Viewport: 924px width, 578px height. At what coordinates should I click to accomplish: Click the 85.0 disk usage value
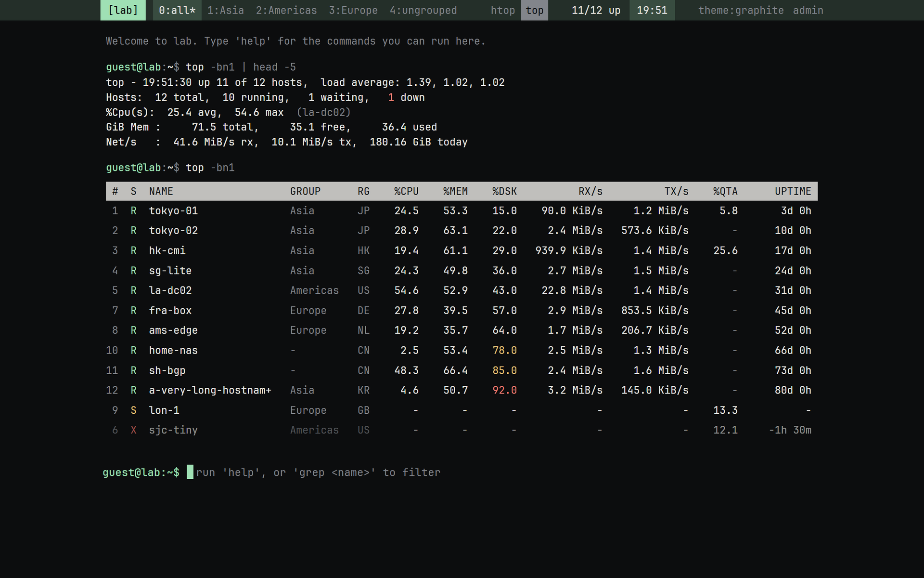504,370
